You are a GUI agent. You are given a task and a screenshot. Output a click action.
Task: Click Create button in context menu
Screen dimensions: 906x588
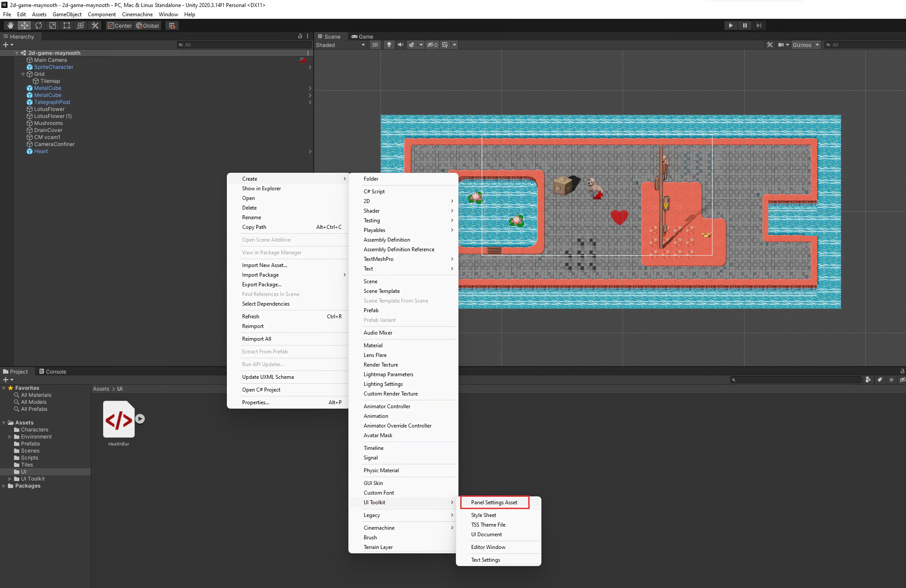coord(250,178)
